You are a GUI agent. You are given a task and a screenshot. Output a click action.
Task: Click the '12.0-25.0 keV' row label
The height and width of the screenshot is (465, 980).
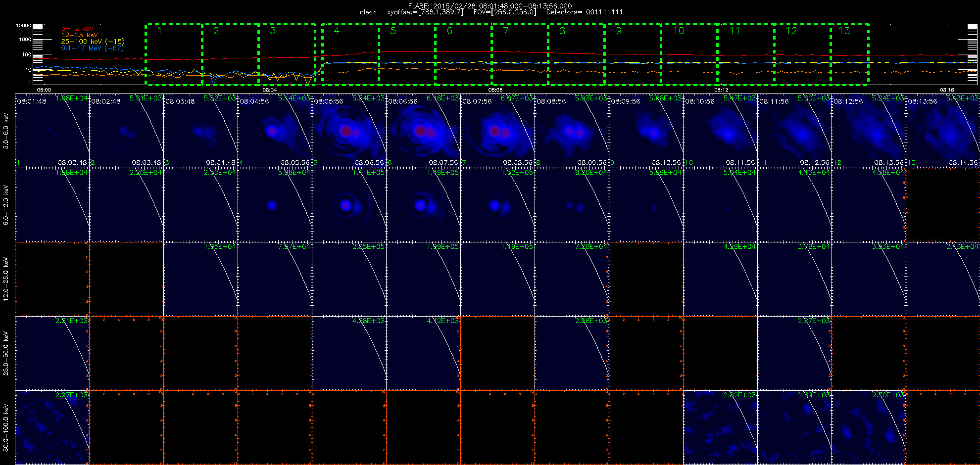pyautogui.click(x=6, y=279)
